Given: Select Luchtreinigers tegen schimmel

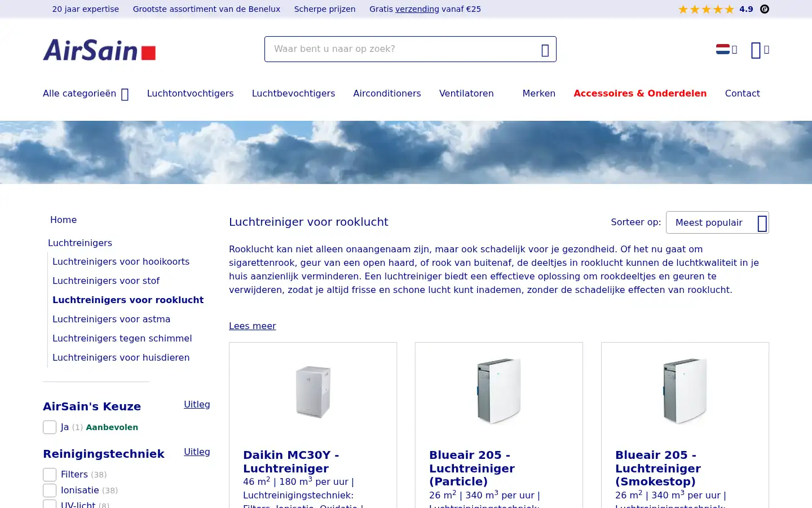Looking at the screenshot, I should point(122,339).
